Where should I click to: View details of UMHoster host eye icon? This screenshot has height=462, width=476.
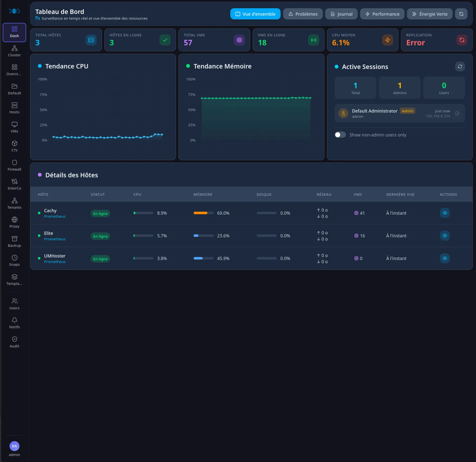445,258
